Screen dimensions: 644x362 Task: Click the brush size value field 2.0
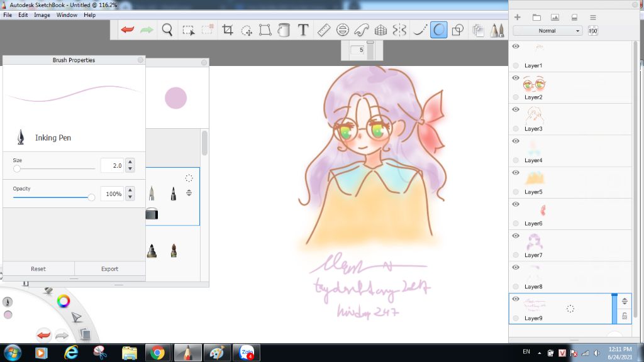pos(112,165)
